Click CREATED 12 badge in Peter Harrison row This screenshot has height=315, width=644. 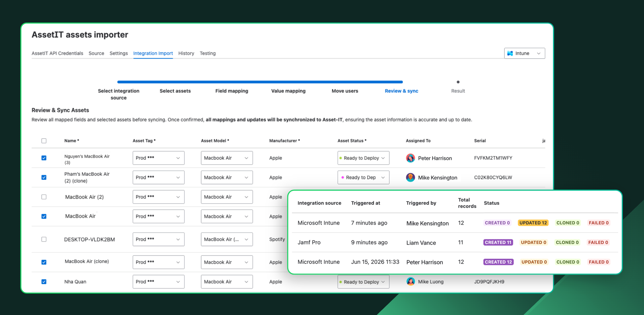coord(498,262)
